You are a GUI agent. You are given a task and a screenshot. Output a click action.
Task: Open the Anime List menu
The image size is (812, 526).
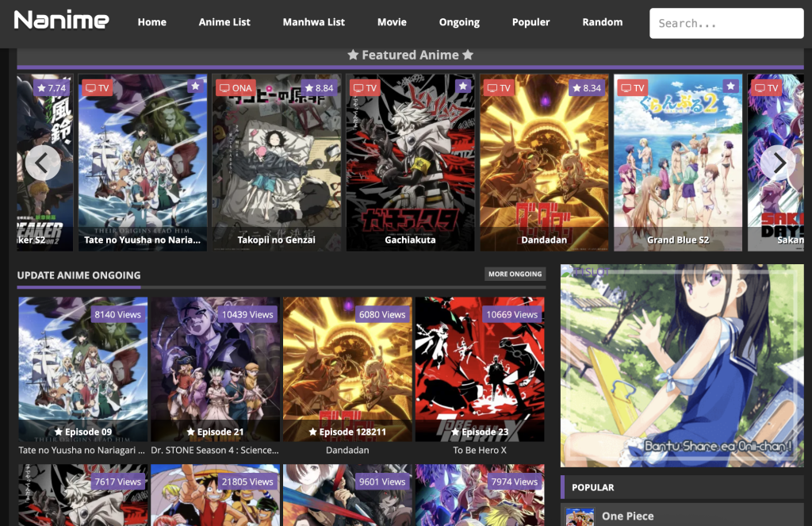tap(224, 22)
